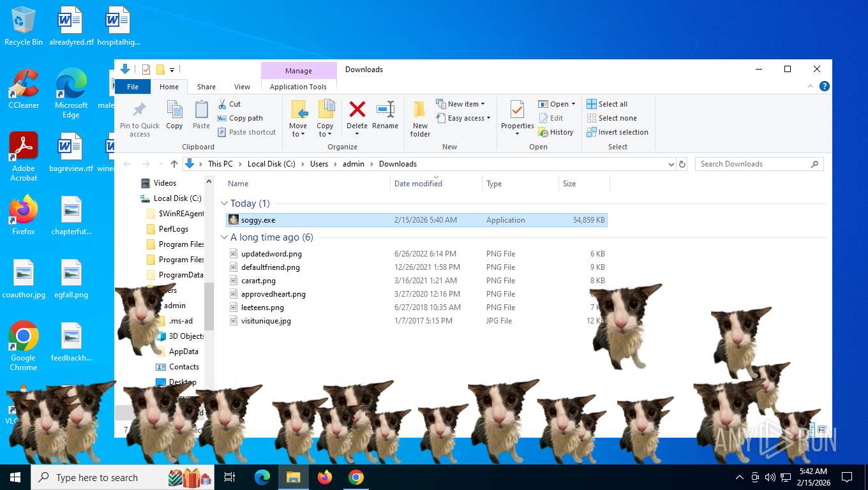Choose Paste shortcut in the ribbon
This screenshot has height=490, width=868.
(x=247, y=132)
